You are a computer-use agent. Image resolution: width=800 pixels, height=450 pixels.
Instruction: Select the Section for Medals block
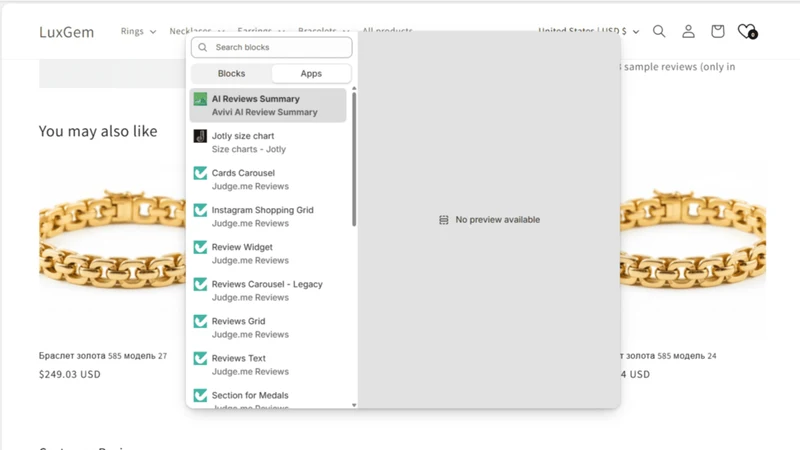(268, 398)
